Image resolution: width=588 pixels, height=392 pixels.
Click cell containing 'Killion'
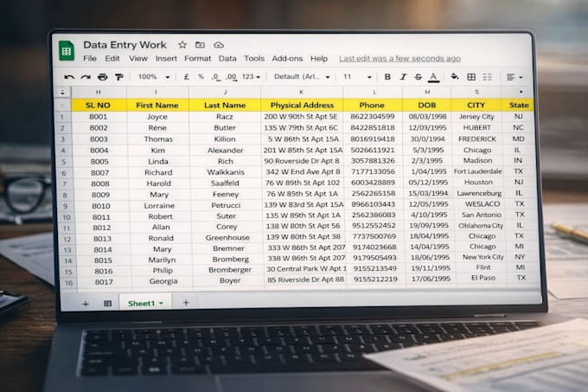(x=225, y=138)
